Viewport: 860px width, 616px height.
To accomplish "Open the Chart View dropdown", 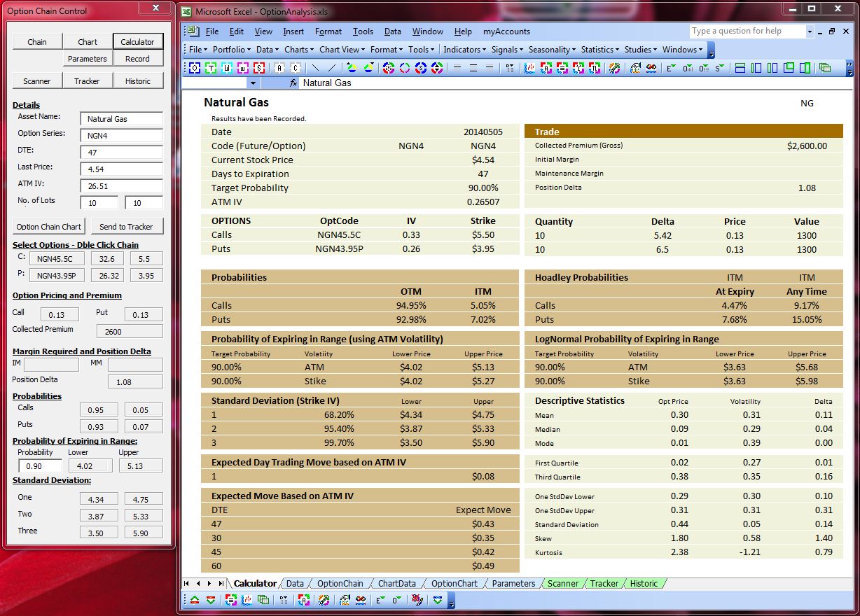I will pyautogui.click(x=342, y=50).
